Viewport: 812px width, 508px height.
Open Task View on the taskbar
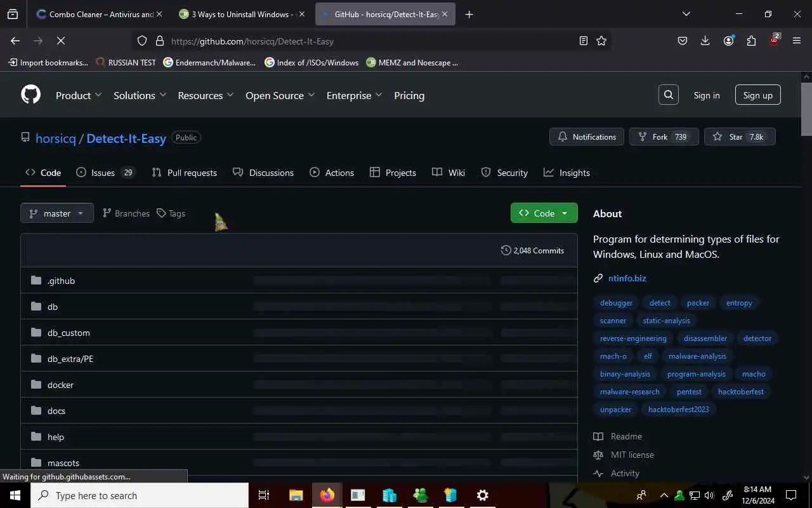click(264, 495)
